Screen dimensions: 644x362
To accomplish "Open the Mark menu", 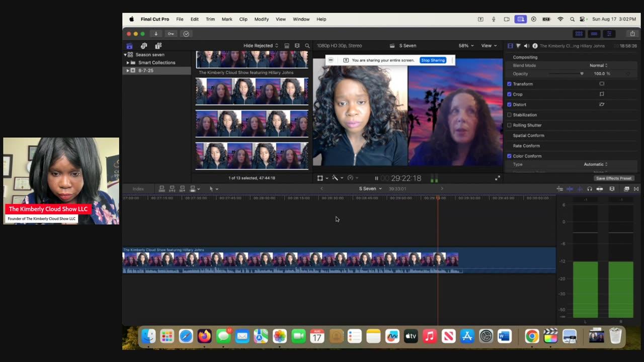I will (x=227, y=19).
